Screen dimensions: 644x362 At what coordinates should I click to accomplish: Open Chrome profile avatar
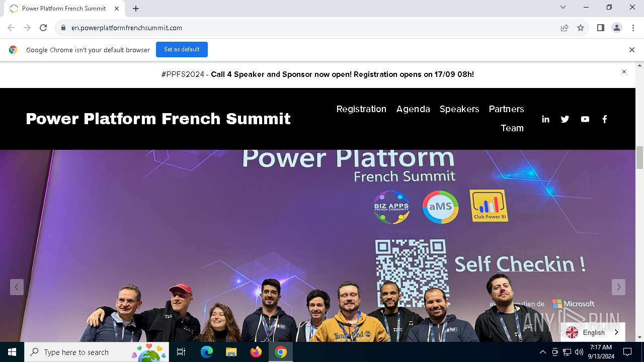point(616,28)
